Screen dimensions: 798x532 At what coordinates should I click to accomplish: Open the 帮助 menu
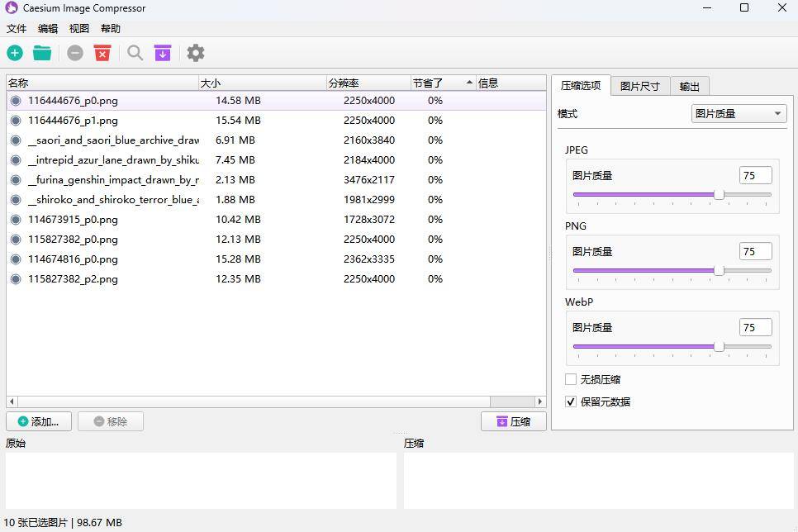point(111,29)
